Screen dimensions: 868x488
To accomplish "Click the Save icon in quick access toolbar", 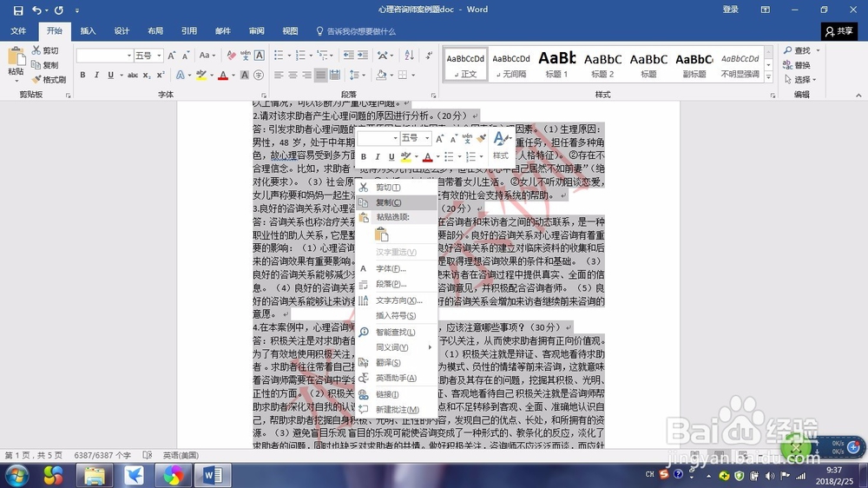I will pos(18,10).
